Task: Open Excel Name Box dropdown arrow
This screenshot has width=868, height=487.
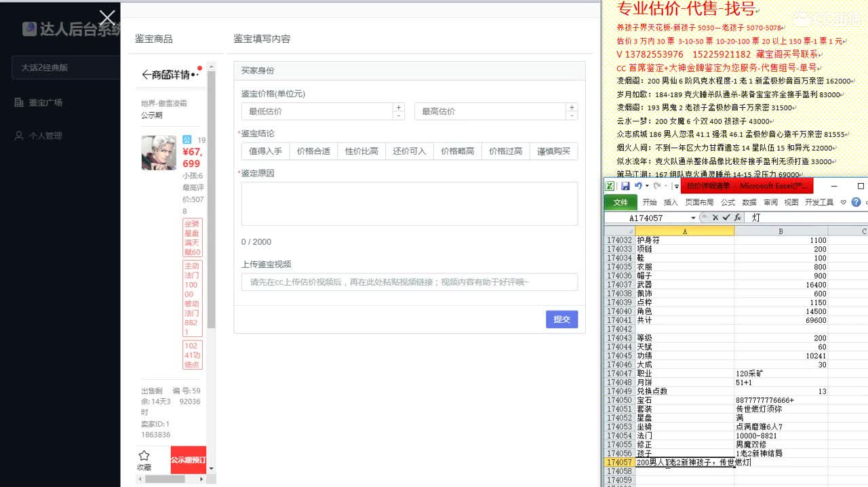Action: pos(693,218)
